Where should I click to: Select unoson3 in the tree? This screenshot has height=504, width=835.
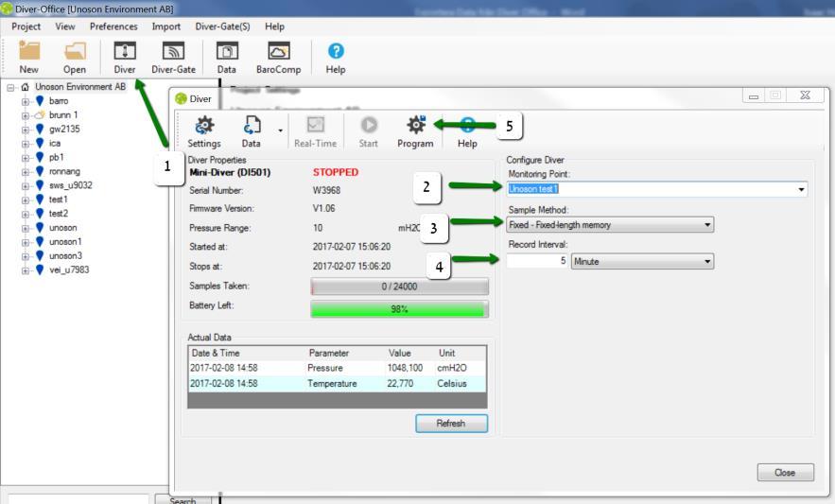tap(65, 255)
